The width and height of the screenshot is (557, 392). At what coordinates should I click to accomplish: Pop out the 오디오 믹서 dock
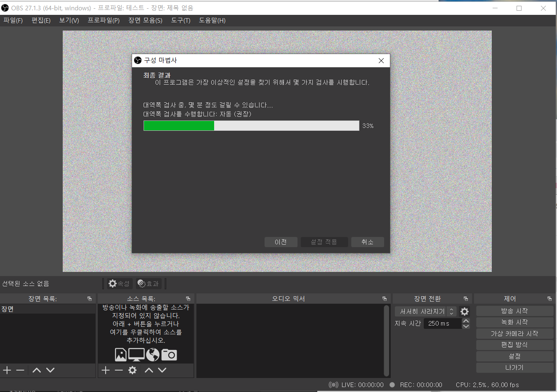pyautogui.click(x=385, y=299)
